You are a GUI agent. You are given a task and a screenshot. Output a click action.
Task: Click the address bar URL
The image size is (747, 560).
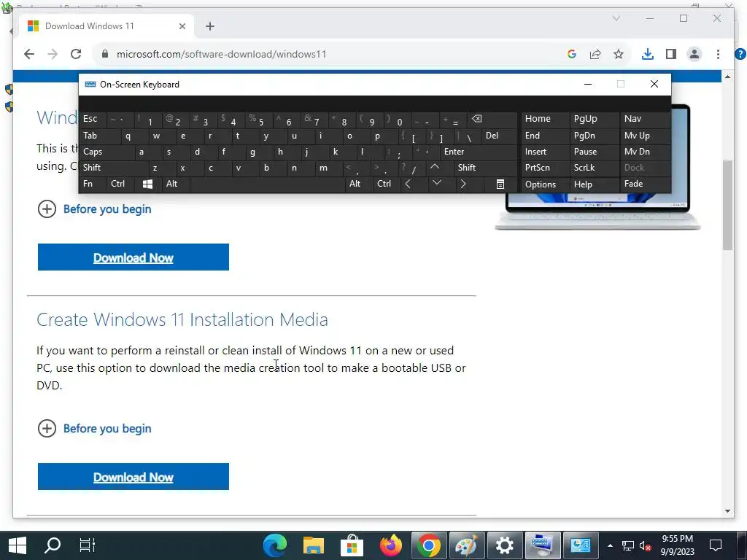coord(222,54)
